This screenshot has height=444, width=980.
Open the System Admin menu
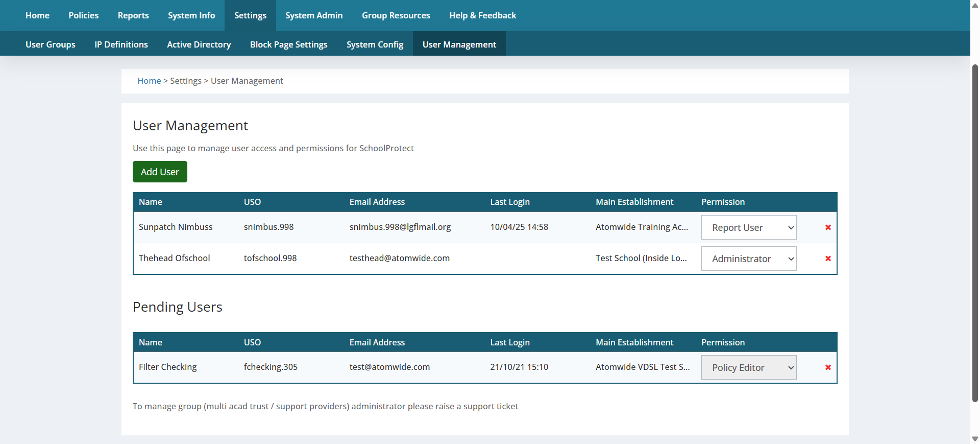pyautogui.click(x=314, y=15)
